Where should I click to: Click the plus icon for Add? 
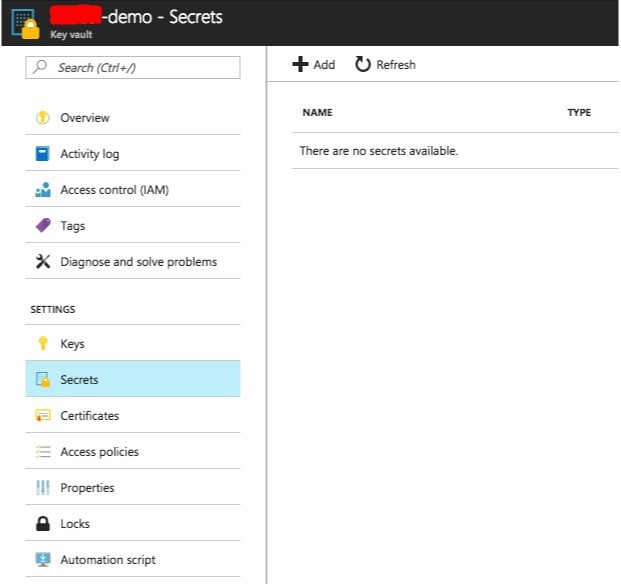[x=300, y=64]
